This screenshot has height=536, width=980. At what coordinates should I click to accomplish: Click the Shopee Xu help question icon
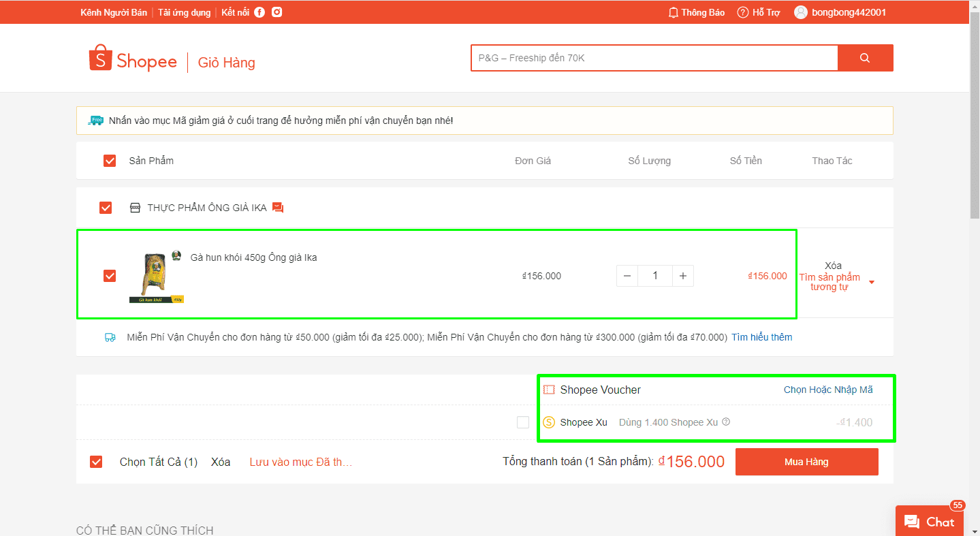(726, 422)
